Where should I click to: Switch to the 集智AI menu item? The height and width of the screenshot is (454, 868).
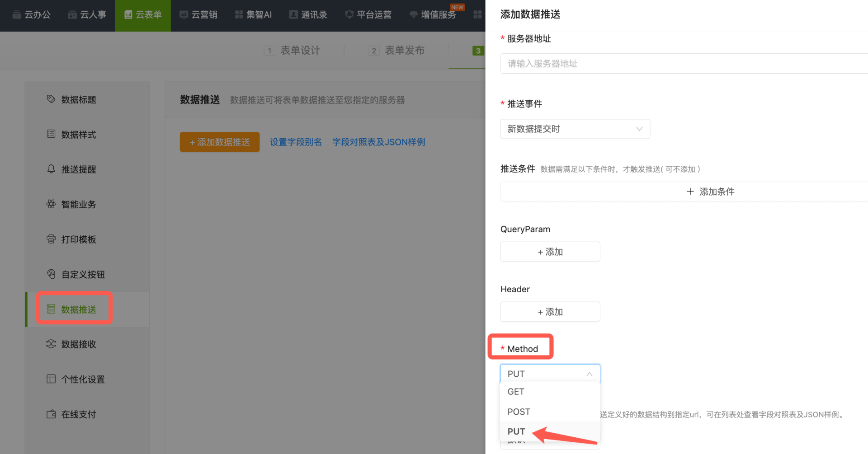253,15
